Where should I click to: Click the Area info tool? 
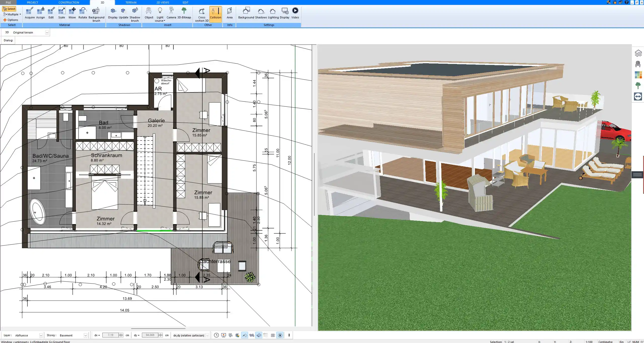click(230, 13)
